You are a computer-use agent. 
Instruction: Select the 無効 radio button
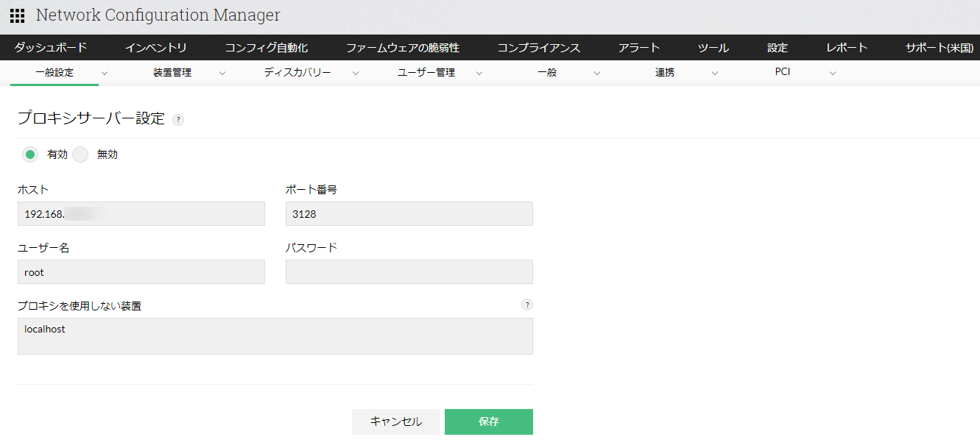(x=80, y=154)
